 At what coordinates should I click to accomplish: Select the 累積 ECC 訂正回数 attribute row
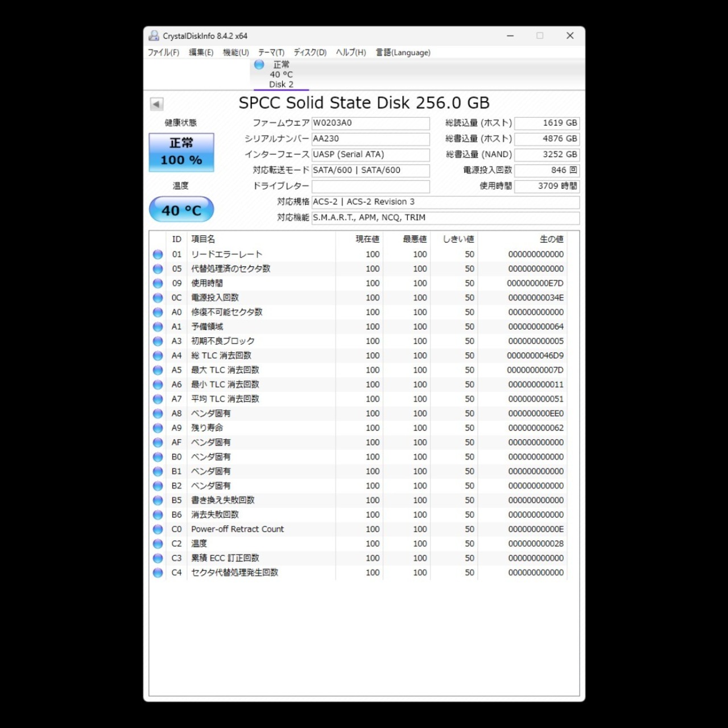(359, 559)
